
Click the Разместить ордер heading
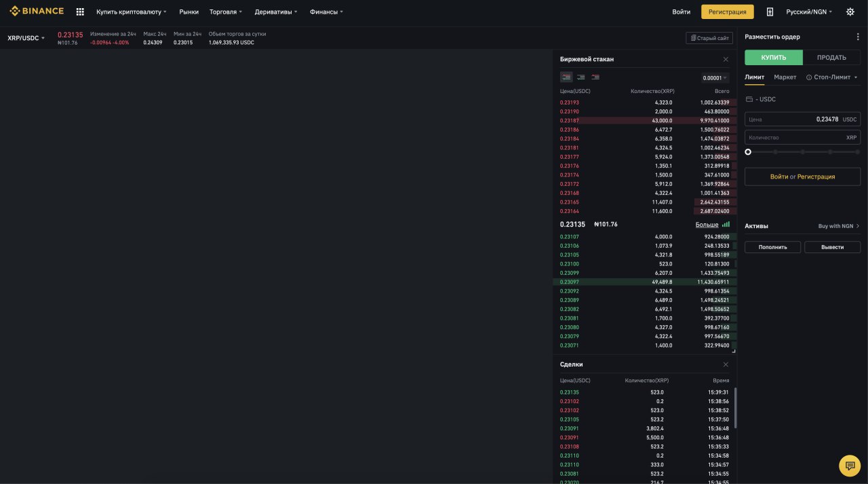772,37
